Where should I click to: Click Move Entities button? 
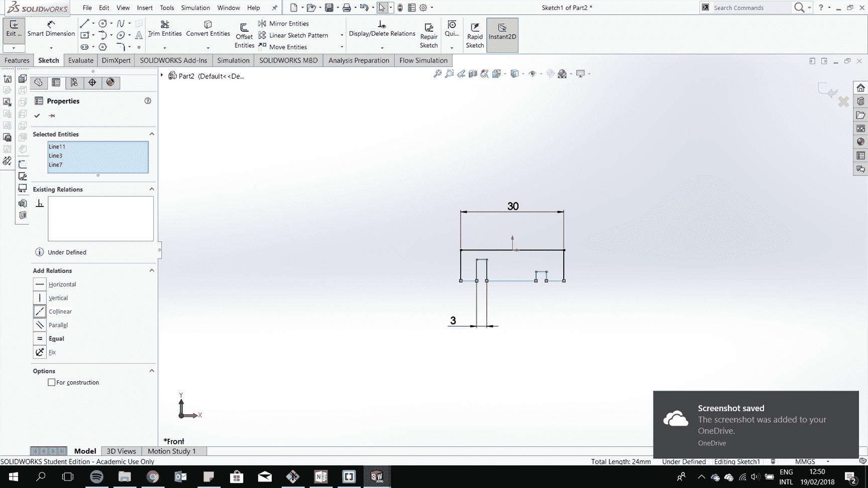[x=282, y=47]
